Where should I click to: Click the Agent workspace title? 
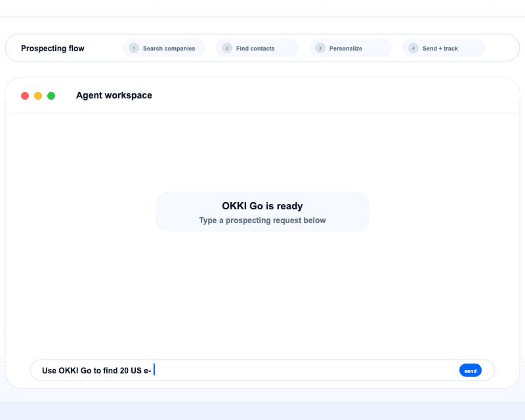[114, 95]
